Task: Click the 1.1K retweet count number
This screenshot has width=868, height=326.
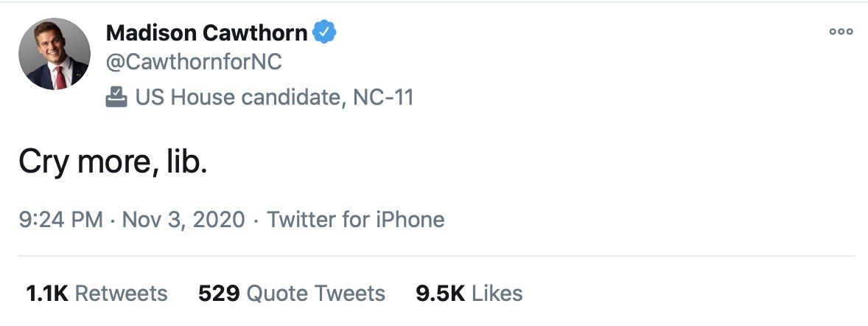Action: pyautogui.click(x=47, y=294)
